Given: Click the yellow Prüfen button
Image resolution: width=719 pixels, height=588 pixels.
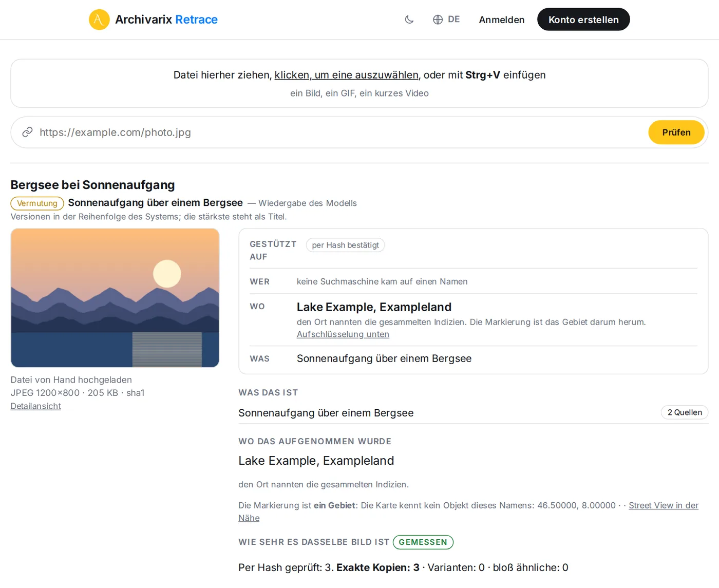Looking at the screenshot, I should click(676, 132).
